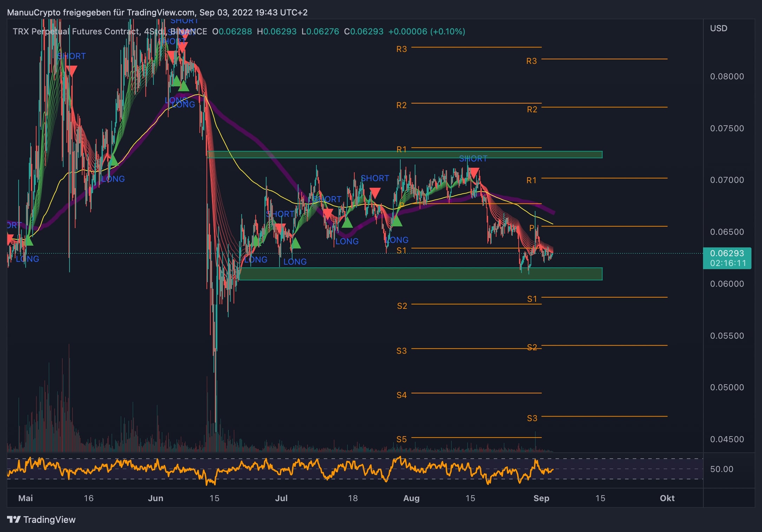Select the close value C0.06293

coord(364,31)
